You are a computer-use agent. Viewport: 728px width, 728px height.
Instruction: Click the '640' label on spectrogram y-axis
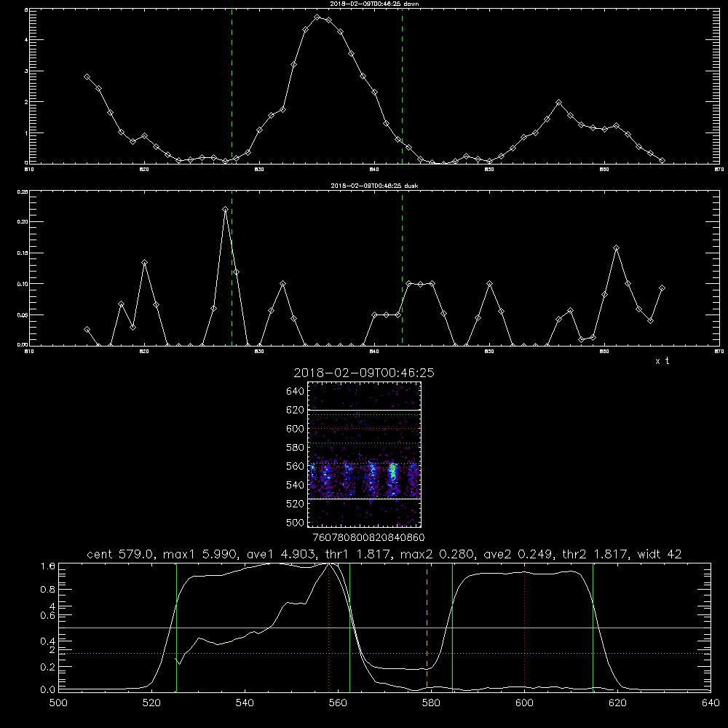[x=296, y=391]
